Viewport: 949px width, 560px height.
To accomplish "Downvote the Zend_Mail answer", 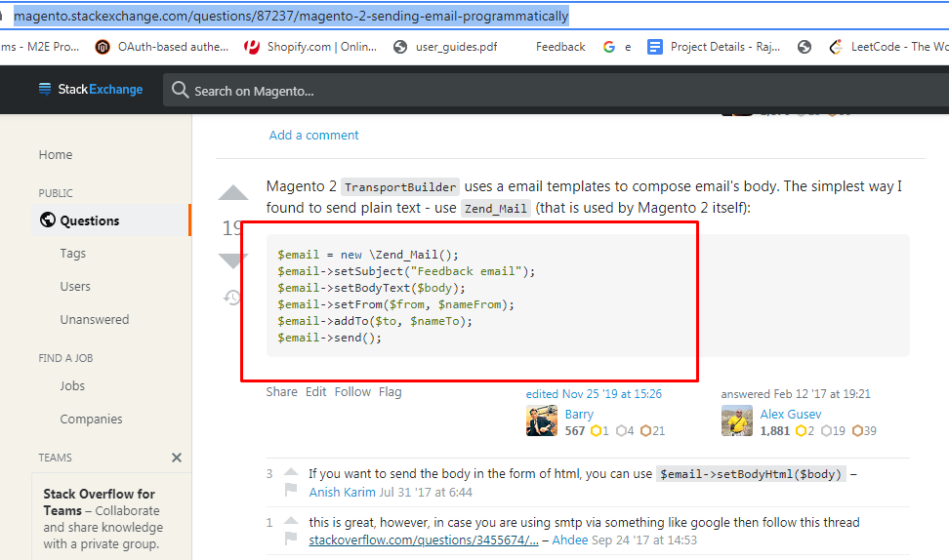I will point(233,260).
